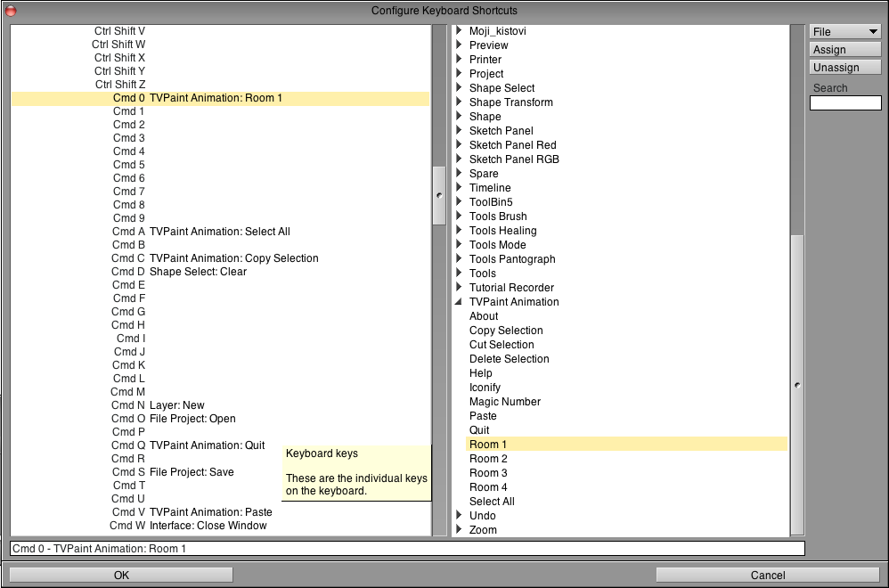Expand the Tools Pantograph category
Screen dimensions: 889x588
tap(460, 258)
